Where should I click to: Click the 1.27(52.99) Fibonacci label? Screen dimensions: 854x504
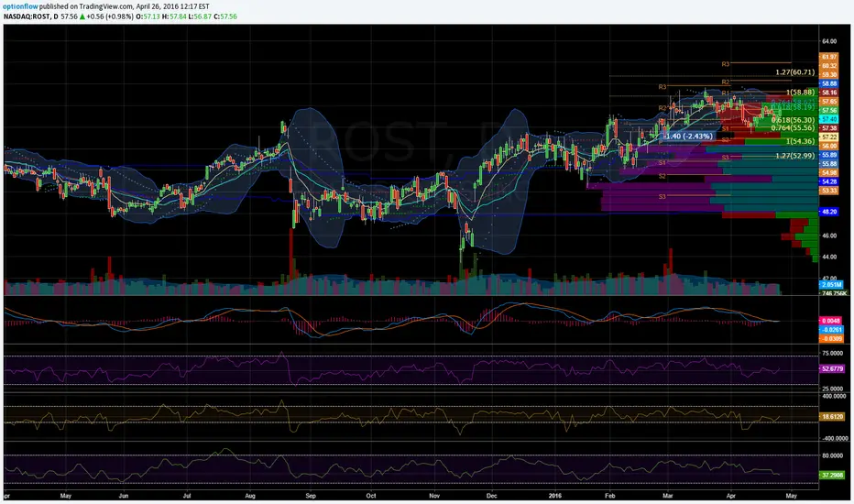click(795, 156)
